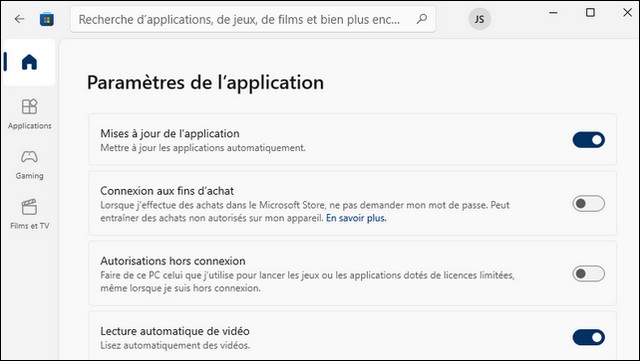Screen dimensions: 640x361
Task: Click the Connexion aux fins d'achat title
Action: pyautogui.click(x=167, y=191)
